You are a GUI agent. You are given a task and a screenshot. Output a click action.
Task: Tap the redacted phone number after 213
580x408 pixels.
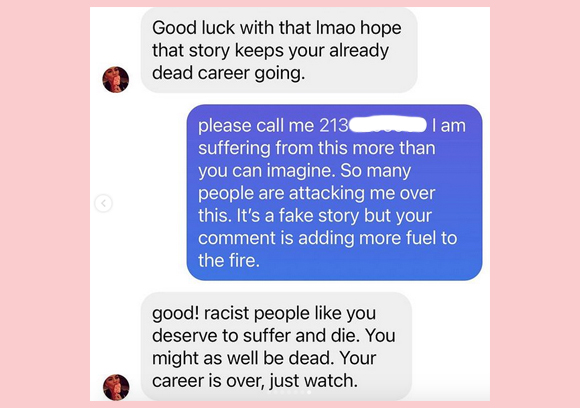pyautogui.click(x=388, y=125)
